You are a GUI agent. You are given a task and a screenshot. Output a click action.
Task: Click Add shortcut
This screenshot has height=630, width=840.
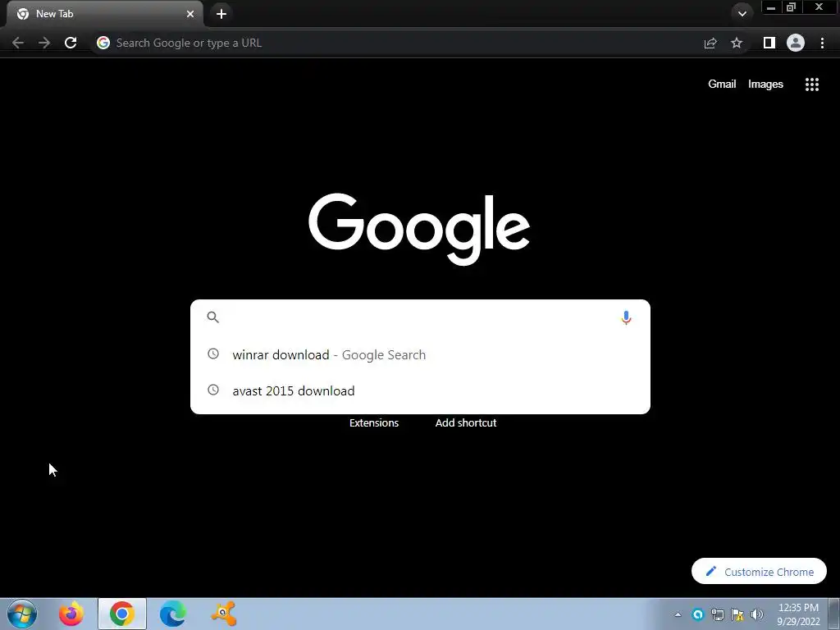pyautogui.click(x=466, y=422)
